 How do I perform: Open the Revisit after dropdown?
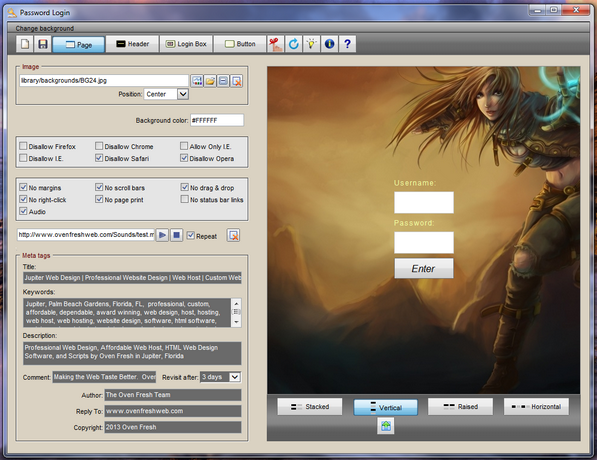235,377
